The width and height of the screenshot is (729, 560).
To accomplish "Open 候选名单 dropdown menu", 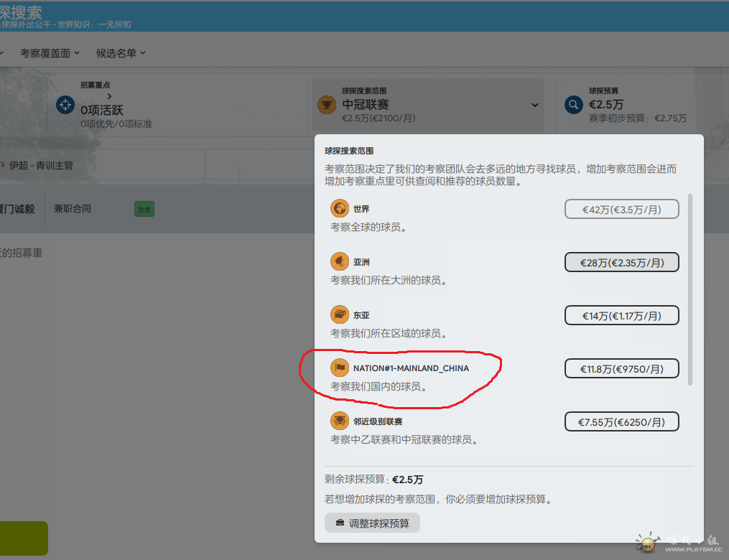I will (121, 53).
